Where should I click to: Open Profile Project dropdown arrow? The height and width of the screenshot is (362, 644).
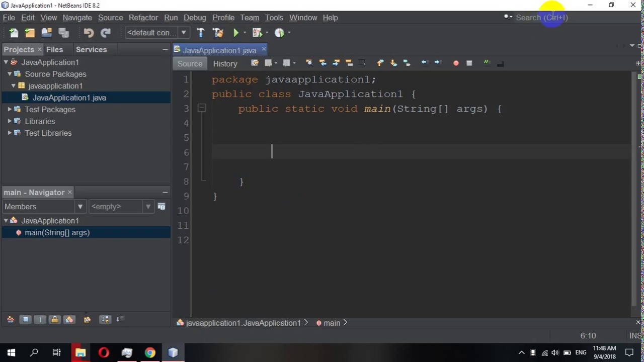[289, 33]
